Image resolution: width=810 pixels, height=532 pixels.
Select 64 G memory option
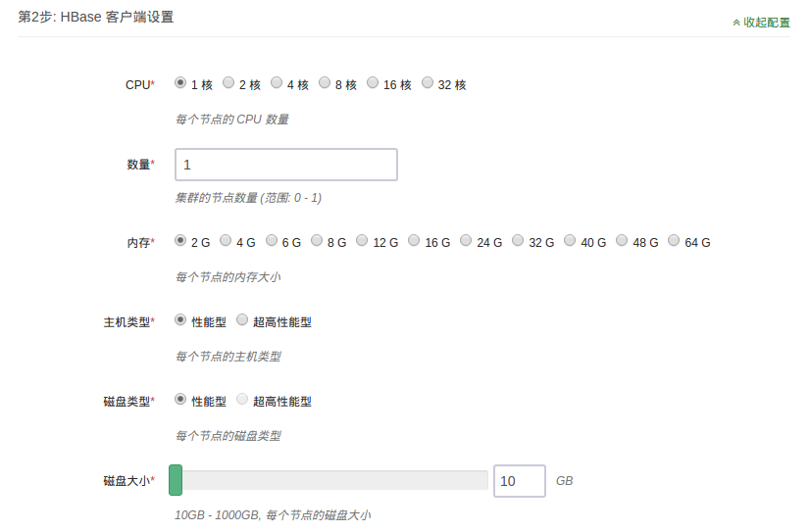674,240
